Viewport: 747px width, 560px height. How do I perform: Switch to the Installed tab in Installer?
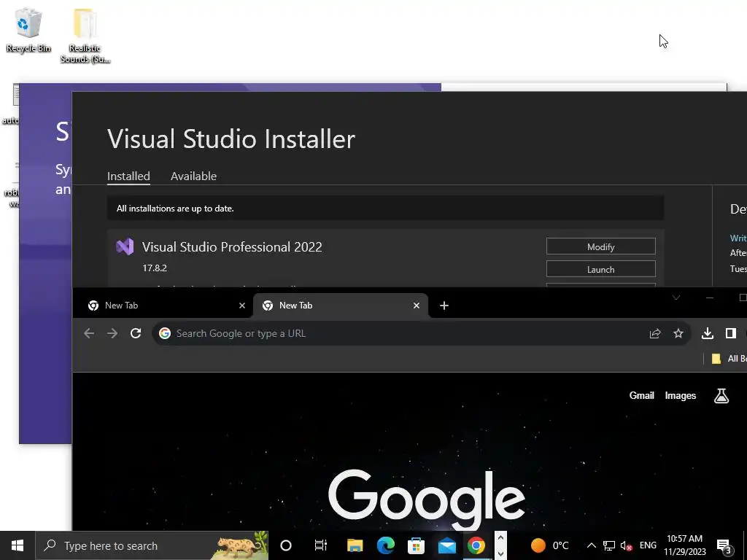pos(128,176)
